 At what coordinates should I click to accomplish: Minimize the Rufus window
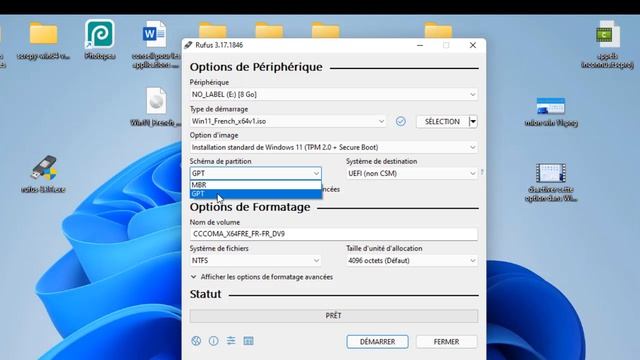coord(420,45)
